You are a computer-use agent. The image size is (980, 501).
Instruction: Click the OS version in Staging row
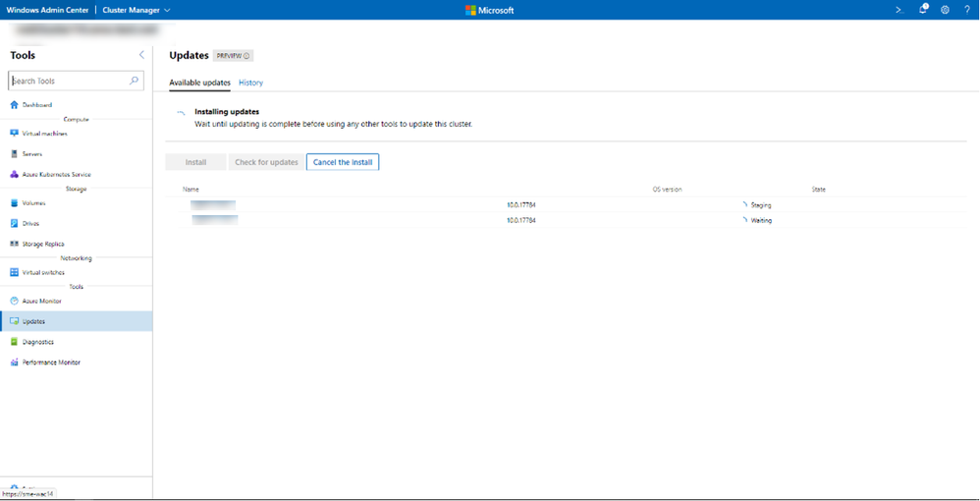pyautogui.click(x=521, y=204)
